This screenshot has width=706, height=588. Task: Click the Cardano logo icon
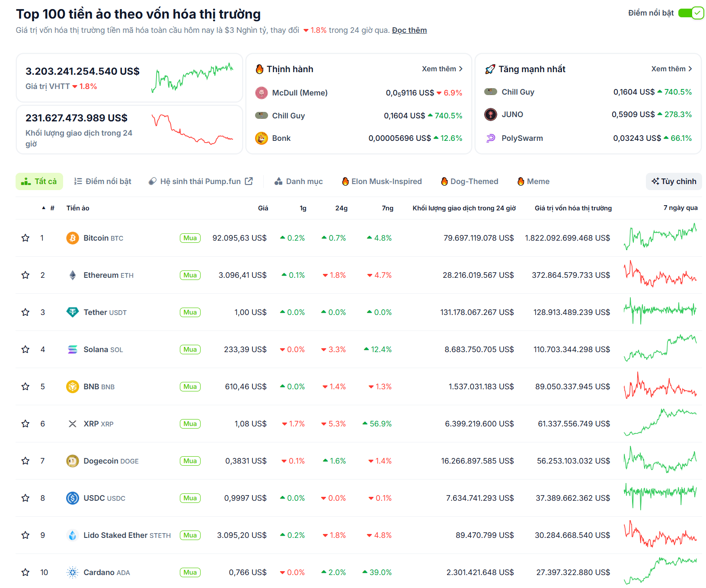pyautogui.click(x=73, y=572)
